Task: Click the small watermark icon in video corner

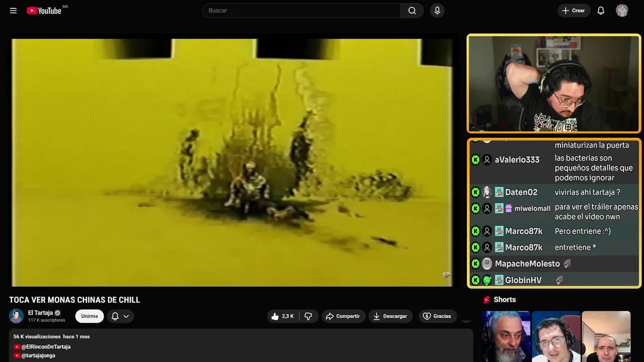Action: tap(446, 276)
